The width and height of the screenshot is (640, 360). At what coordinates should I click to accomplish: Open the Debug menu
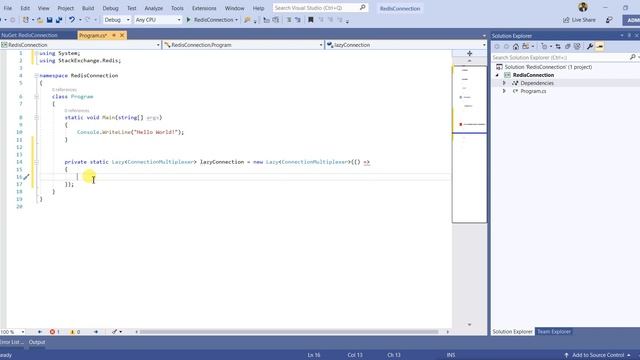pyautogui.click(x=110, y=8)
